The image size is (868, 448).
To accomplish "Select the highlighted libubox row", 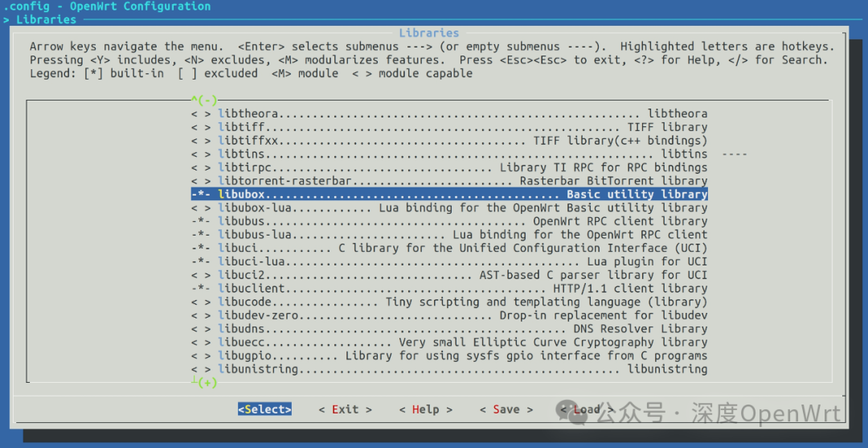I will pos(449,195).
